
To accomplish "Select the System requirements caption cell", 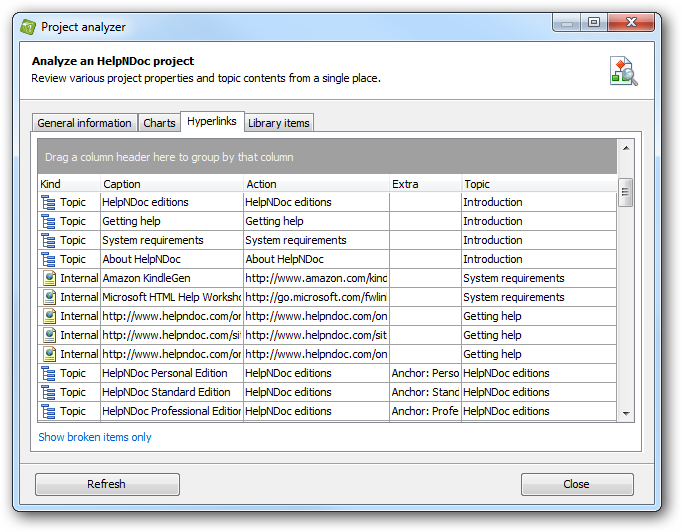I will (172, 241).
